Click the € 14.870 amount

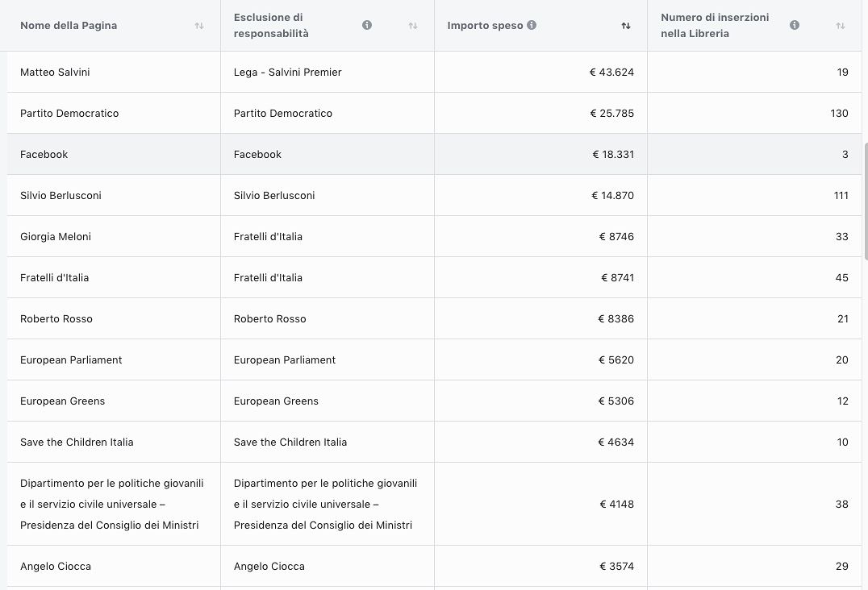click(612, 195)
